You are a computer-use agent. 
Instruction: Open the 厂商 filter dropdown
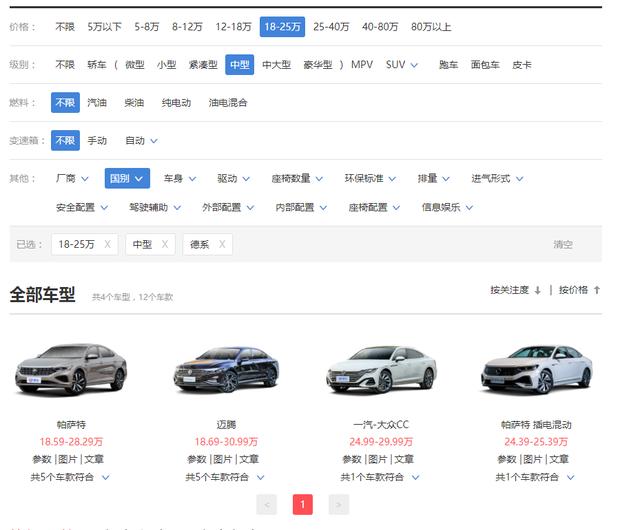[72, 178]
